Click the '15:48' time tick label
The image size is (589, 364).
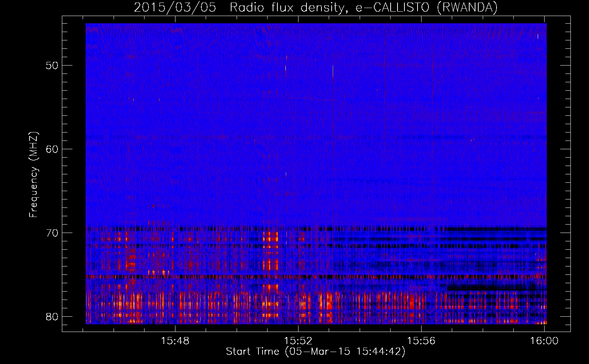(x=175, y=341)
